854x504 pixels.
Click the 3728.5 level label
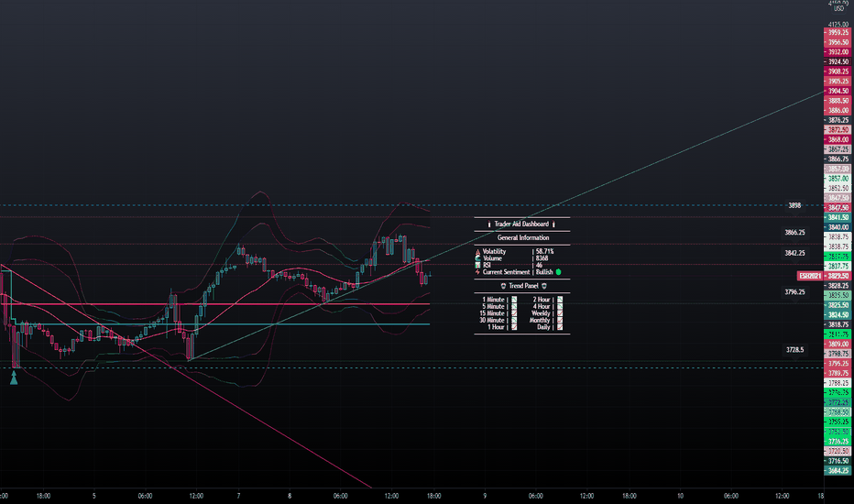pyautogui.click(x=794, y=350)
